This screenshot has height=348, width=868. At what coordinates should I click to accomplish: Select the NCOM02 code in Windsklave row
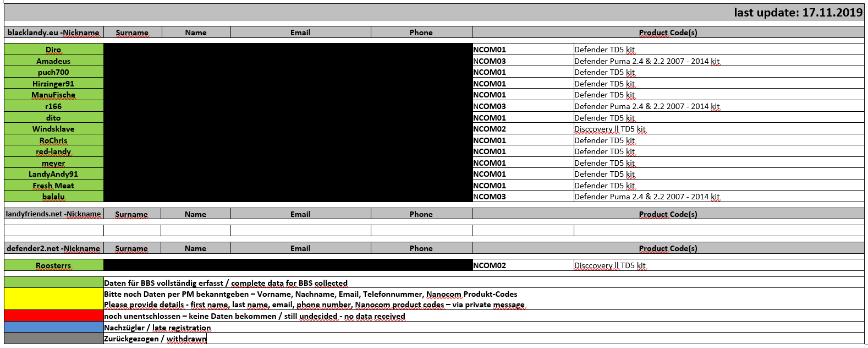490,129
